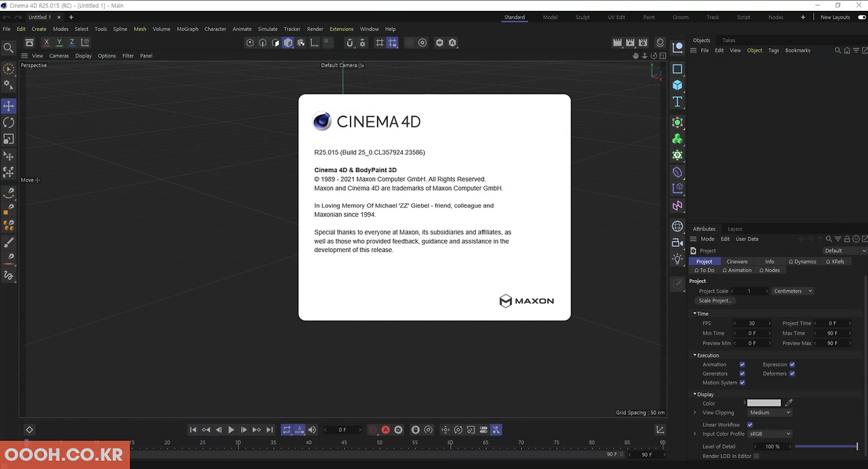Add a Camera from the right toolbar
This screenshot has height=469, width=868.
tap(677, 242)
